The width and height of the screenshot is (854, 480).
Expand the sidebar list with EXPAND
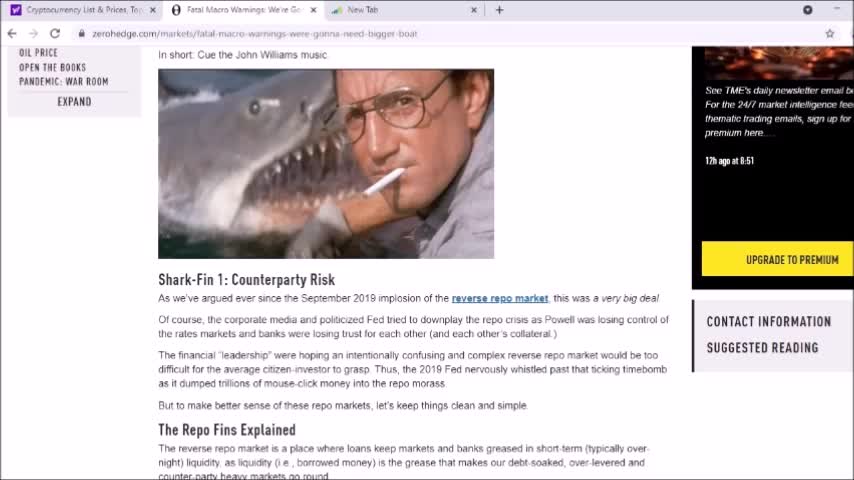point(75,102)
